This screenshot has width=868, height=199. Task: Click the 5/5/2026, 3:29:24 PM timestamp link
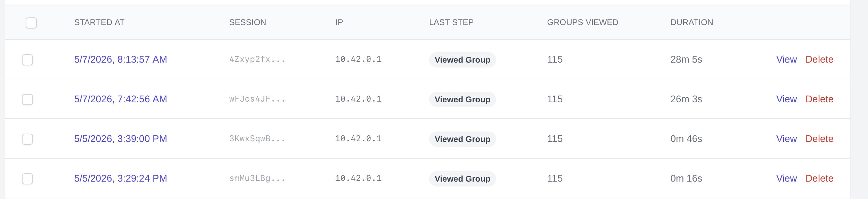click(x=121, y=178)
